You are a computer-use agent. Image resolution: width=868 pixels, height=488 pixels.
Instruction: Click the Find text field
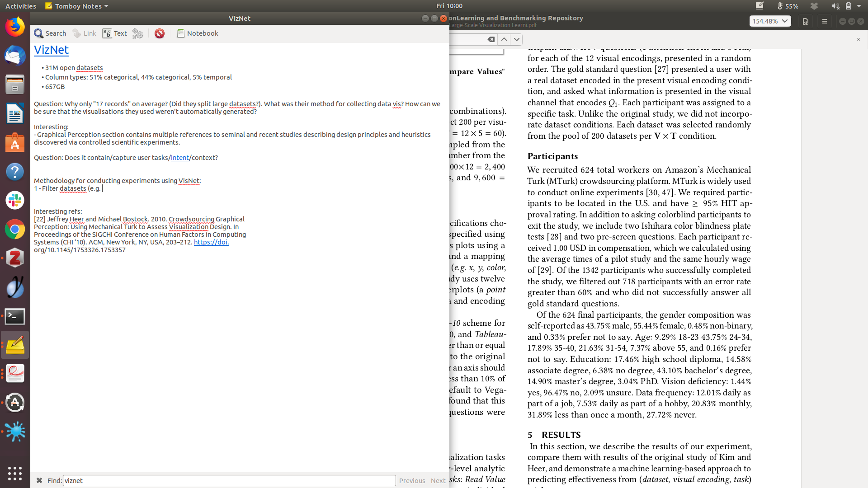pos(229,480)
